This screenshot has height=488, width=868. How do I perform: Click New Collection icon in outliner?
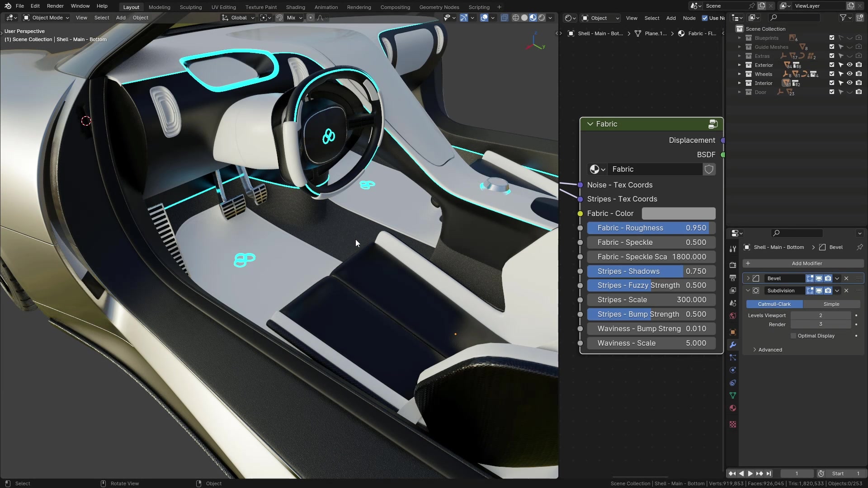tap(859, 18)
